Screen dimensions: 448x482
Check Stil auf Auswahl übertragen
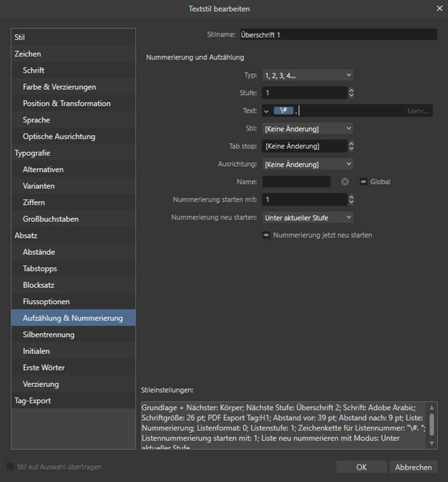(x=10, y=467)
